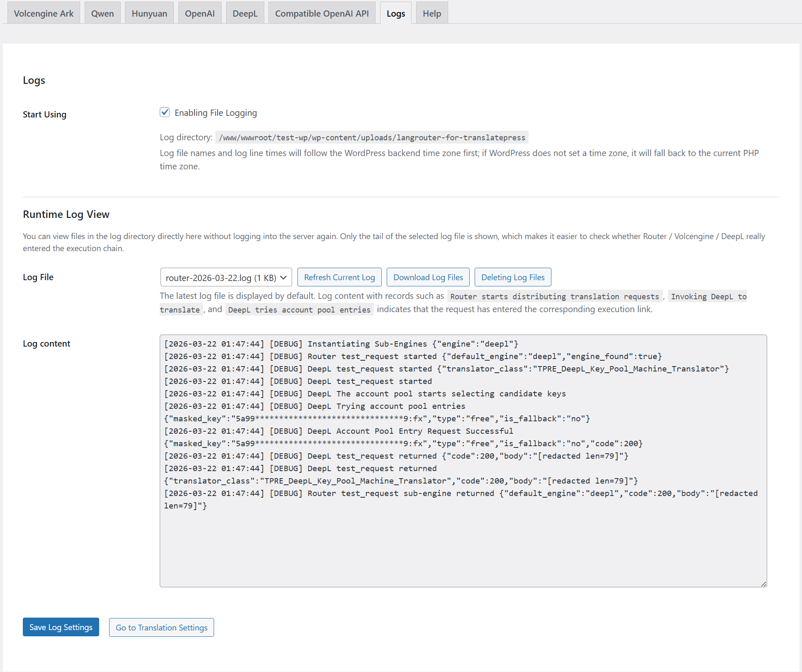Click Deleting Log Files button
The width and height of the screenshot is (802, 672).
513,277
